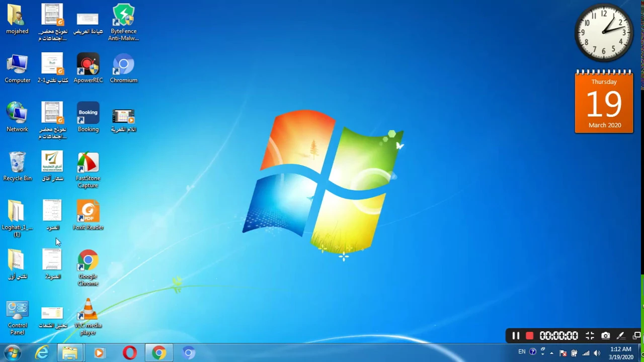This screenshot has height=362, width=644.
Task: Select the Recycle Bin icon
Action: (x=17, y=167)
